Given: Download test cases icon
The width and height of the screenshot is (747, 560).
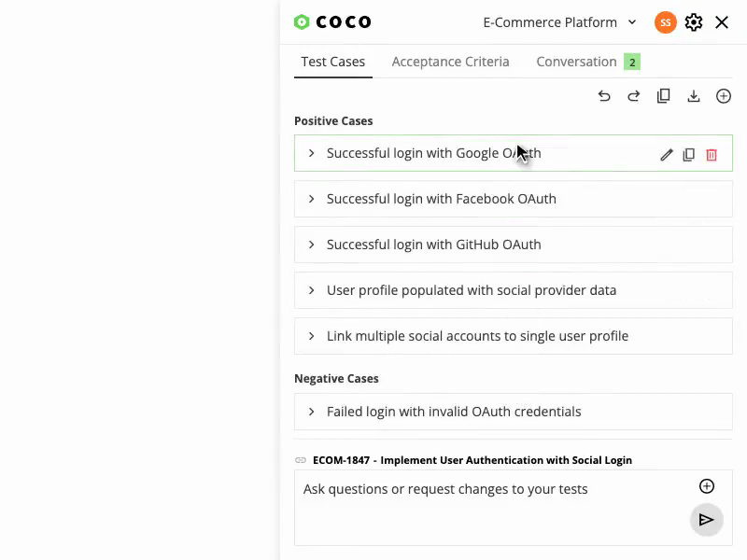Looking at the screenshot, I should coord(694,96).
